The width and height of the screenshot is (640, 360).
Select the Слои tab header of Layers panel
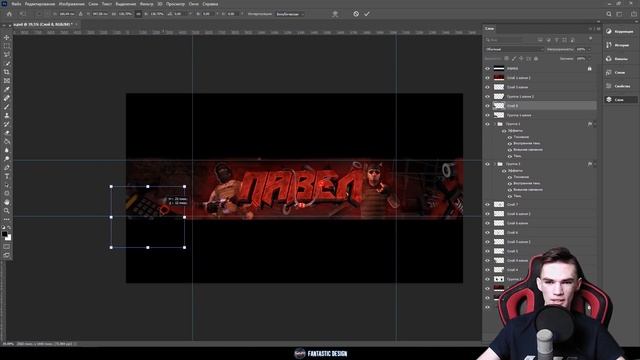tap(489, 29)
